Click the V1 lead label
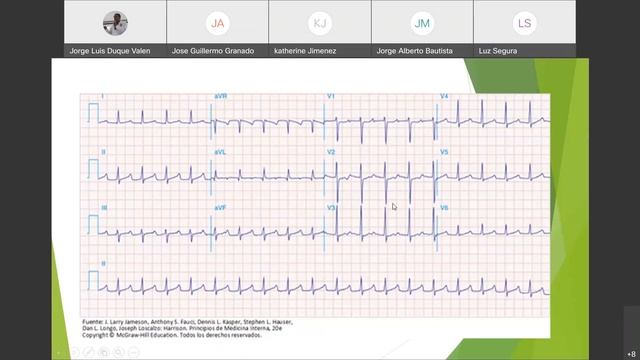640x360 pixels. click(x=331, y=96)
